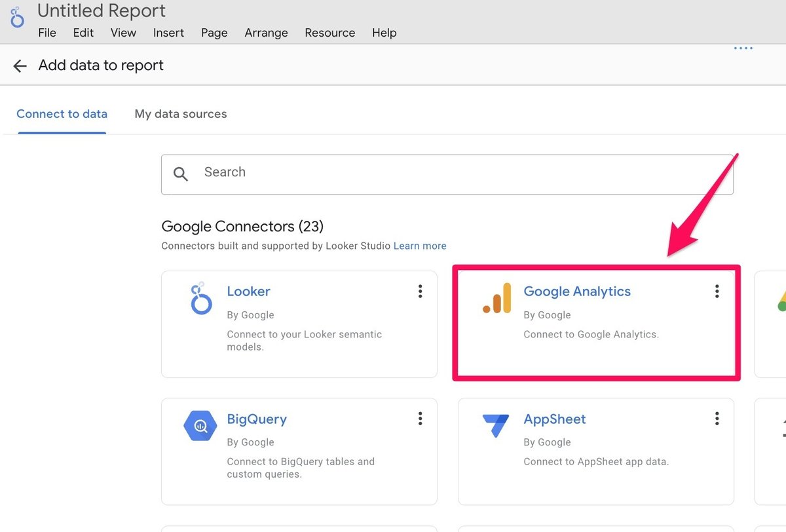
Task: Open the Arrange menu
Action: 267,33
